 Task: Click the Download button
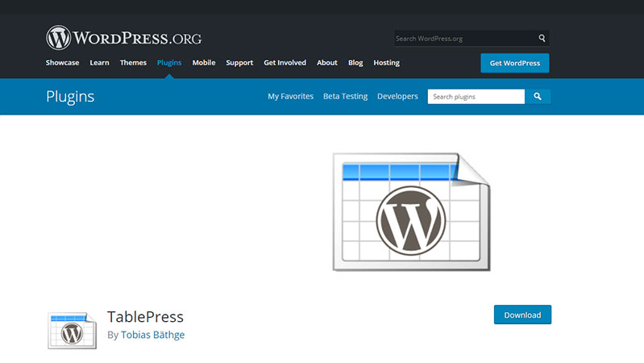pos(522,315)
